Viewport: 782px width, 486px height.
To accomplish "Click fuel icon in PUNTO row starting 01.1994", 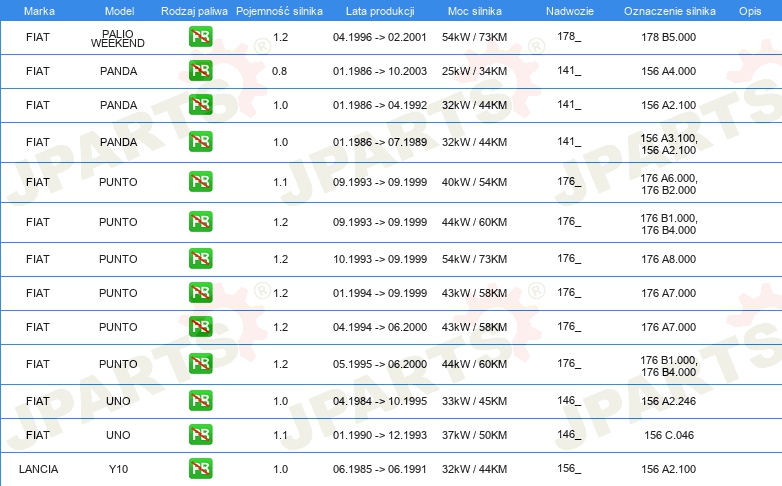I will point(200,292).
